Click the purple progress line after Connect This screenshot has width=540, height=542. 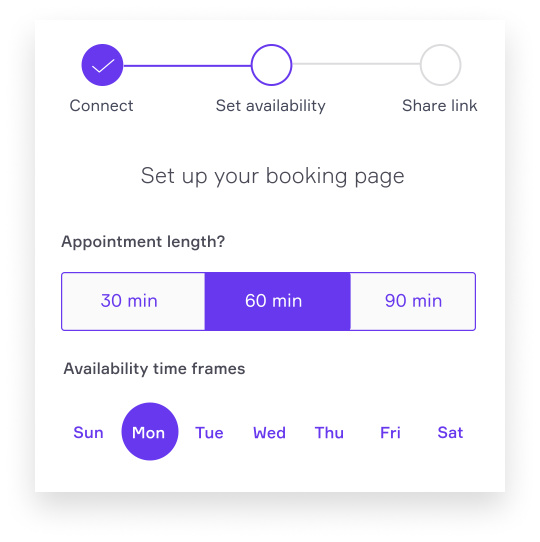tap(187, 65)
